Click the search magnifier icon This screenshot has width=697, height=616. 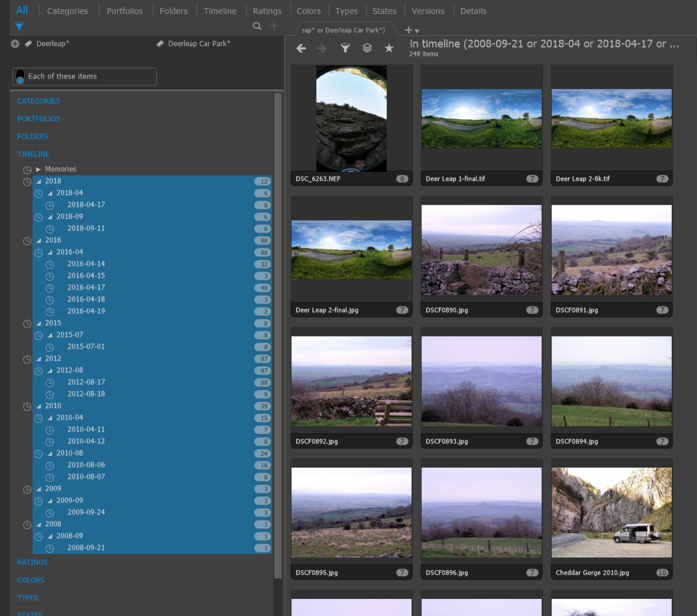(x=256, y=26)
